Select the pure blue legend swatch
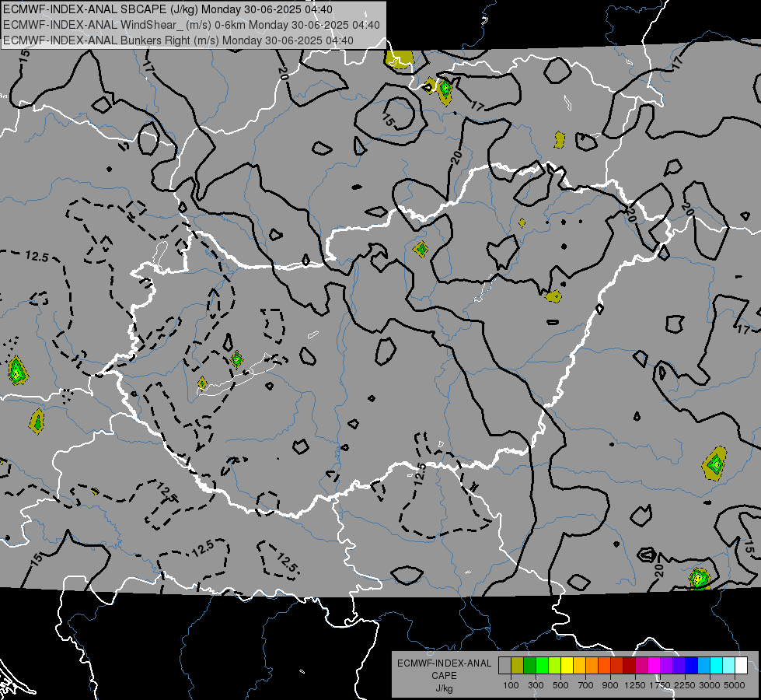This screenshot has height=700, width=761. (x=691, y=665)
